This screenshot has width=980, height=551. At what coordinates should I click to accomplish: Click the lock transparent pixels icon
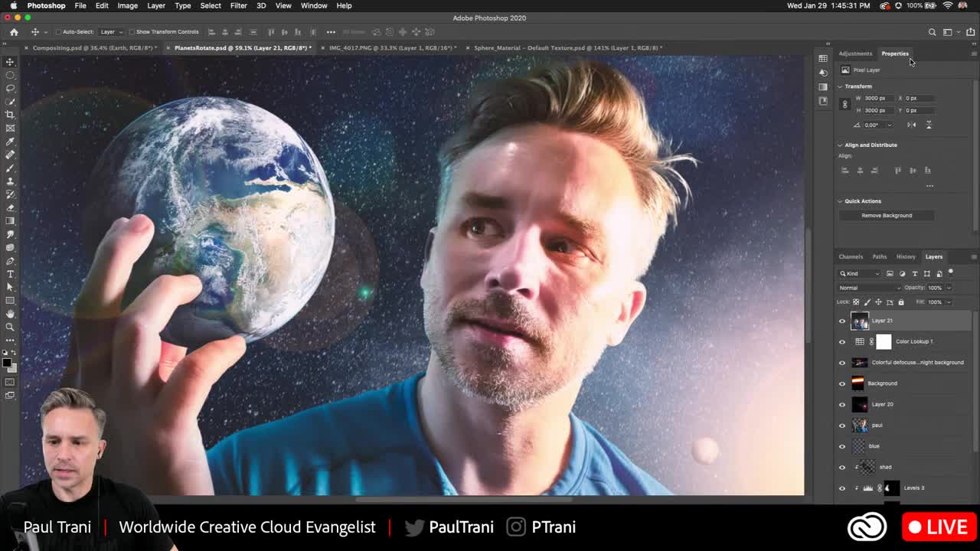(x=856, y=302)
